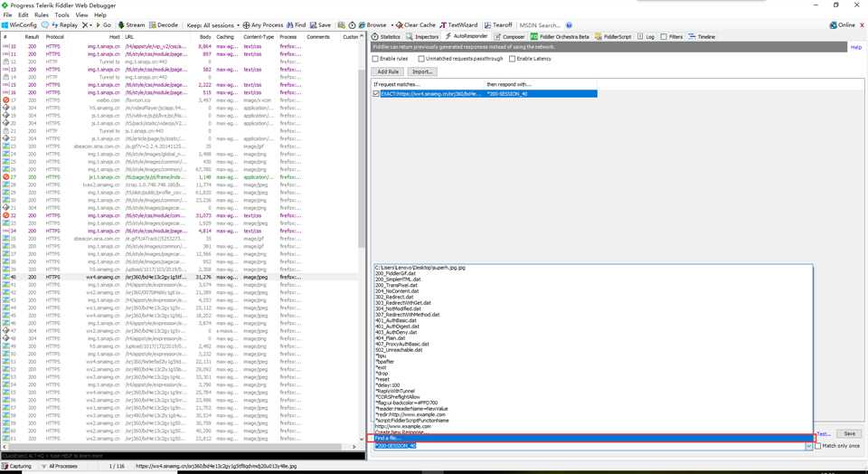
Task: Click Any Process target picker
Action: pos(263,25)
